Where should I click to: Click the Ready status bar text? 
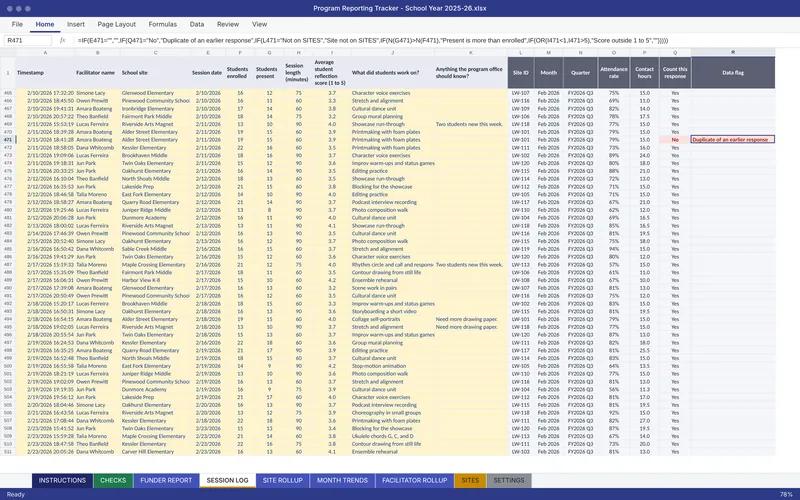pos(15,494)
